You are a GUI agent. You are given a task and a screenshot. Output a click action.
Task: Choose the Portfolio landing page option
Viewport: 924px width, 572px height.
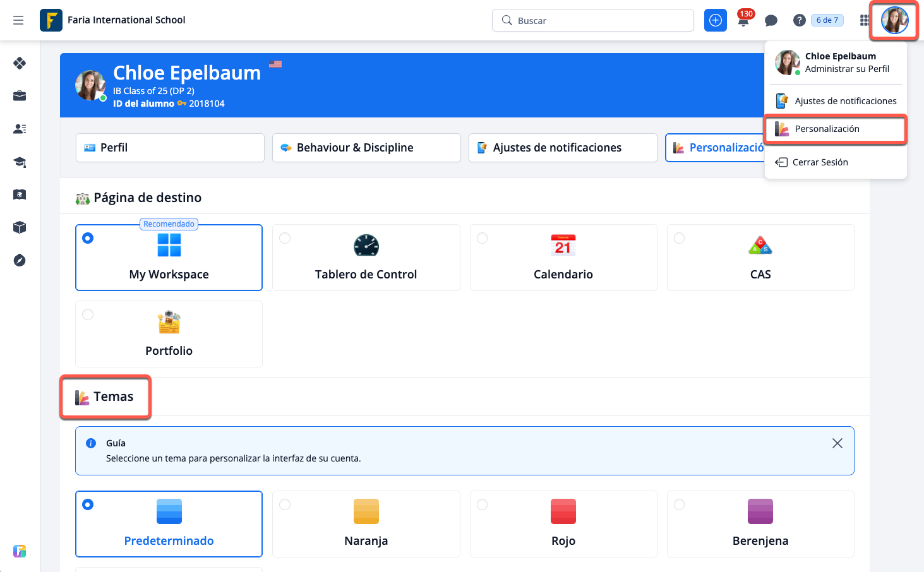point(169,334)
